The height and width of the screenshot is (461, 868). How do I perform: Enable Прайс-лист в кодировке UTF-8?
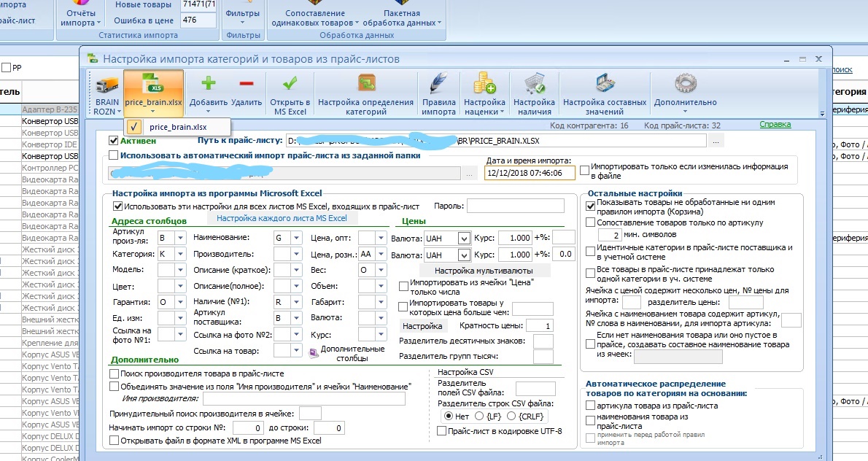(442, 430)
